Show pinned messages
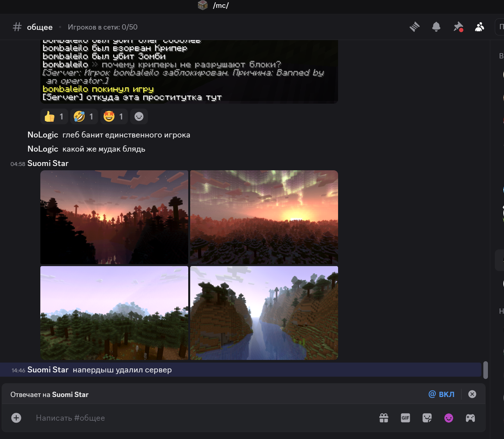 click(458, 27)
